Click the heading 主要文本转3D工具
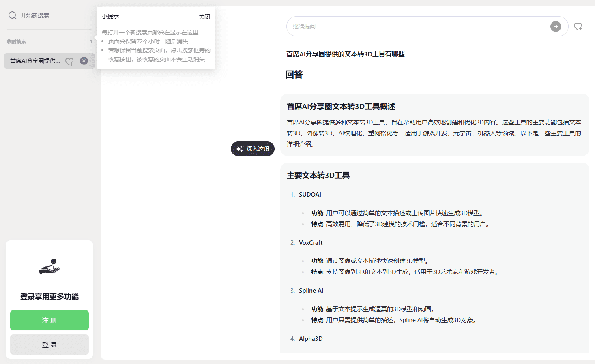Screen dimensions: 595x364 (318, 176)
